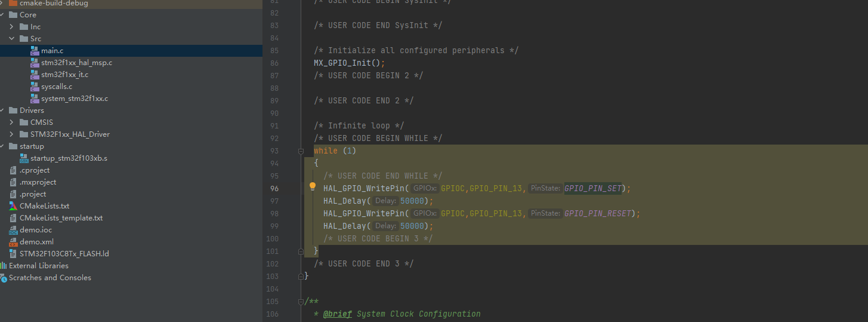Click the Inc folder icon
Viewport: 868px width, 322px height.
click(x=24, y=27)
